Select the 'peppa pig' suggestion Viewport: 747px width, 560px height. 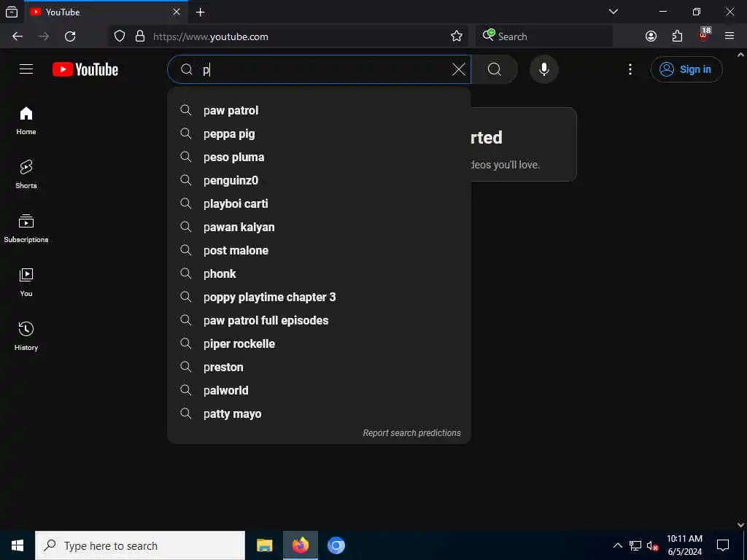coord(320,134)
